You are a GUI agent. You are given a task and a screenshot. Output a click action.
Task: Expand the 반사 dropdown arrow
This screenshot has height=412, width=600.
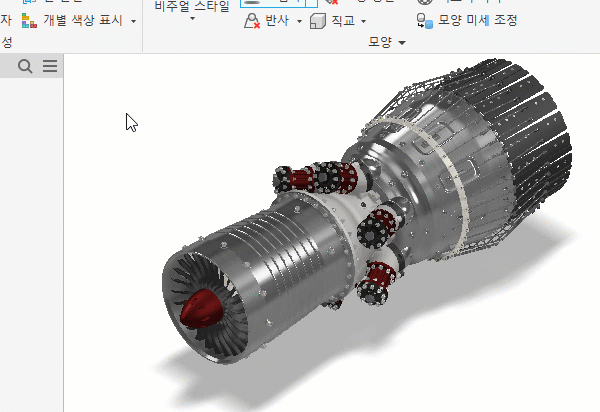[x=299, y=21]
